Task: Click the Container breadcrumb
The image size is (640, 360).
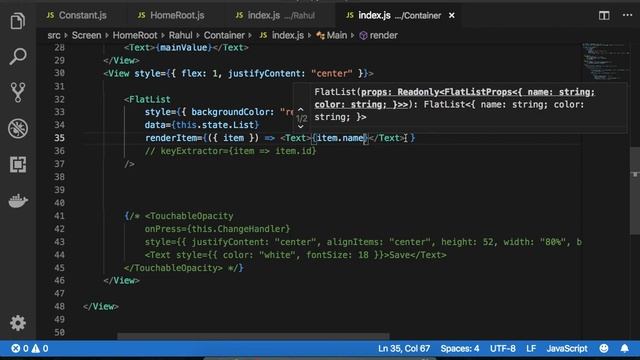Action: [x=224, y=36]
